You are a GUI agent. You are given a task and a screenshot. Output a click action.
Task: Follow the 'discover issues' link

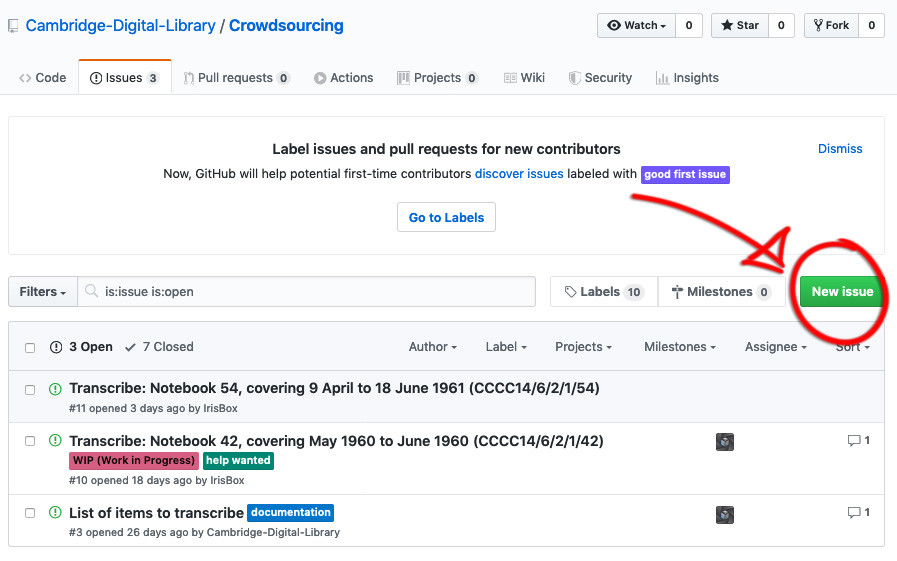click(x=519, y=174)
